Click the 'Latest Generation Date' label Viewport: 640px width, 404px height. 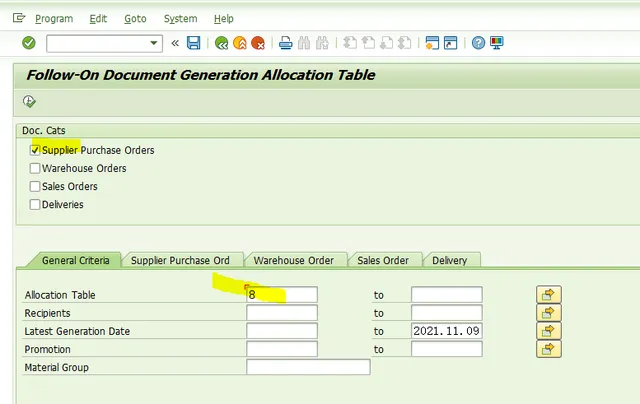click(x=77, y=331)
